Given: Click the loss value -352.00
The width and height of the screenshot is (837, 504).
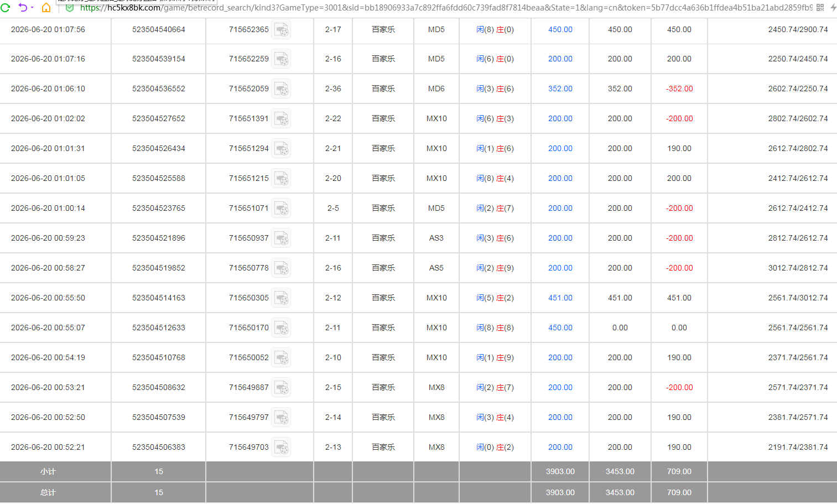Looking at the screenshot, I should tap(679, 89).
